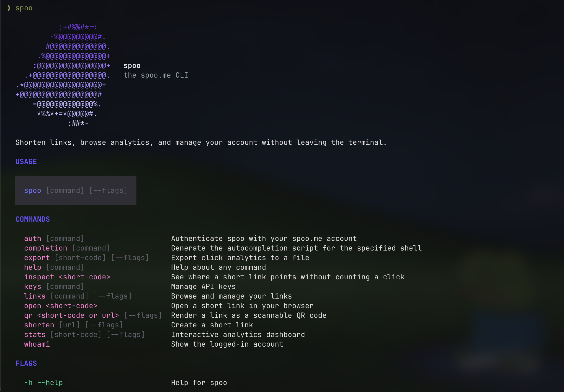Click 'Show the logged-in account' description

pos(227,344)
